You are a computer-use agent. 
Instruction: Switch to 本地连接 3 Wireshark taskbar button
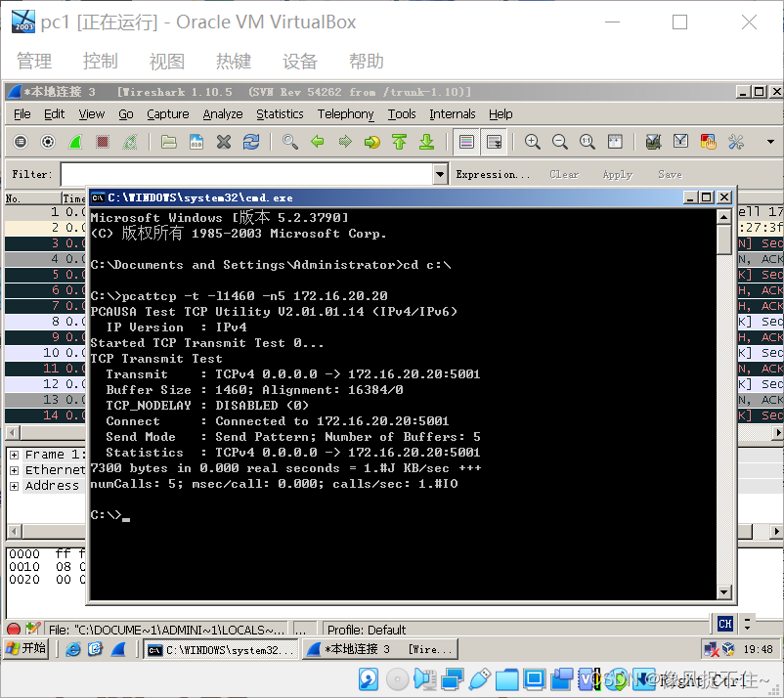click(x=380, y=649)
